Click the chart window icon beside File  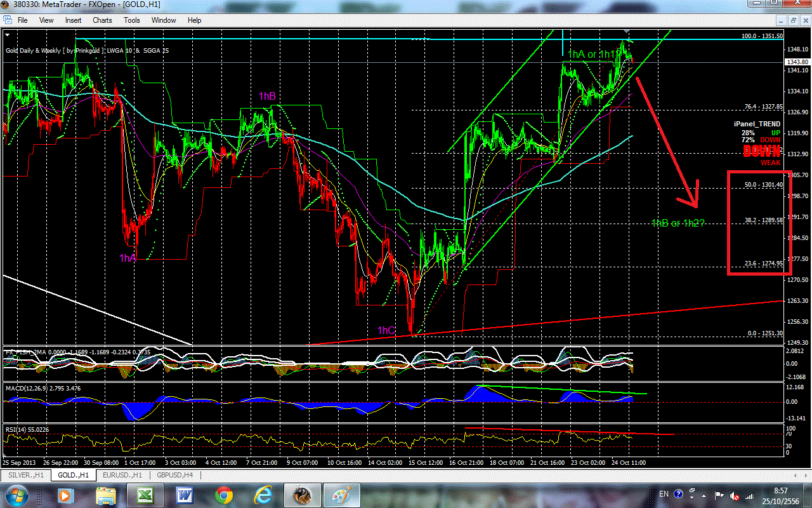coord(7,20)
